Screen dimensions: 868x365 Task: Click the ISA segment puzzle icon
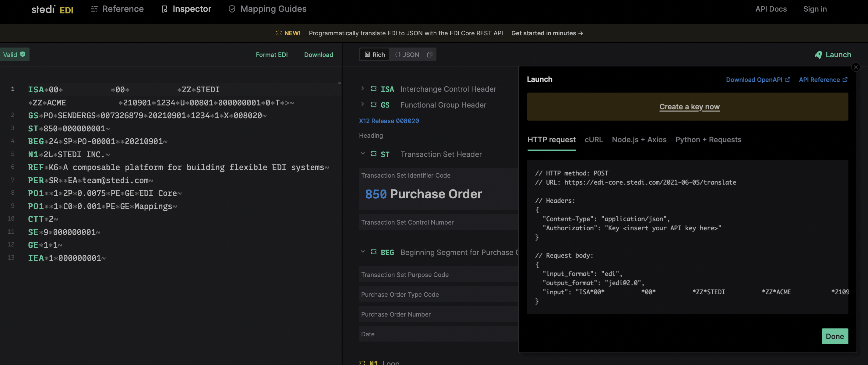pos(374,89)
